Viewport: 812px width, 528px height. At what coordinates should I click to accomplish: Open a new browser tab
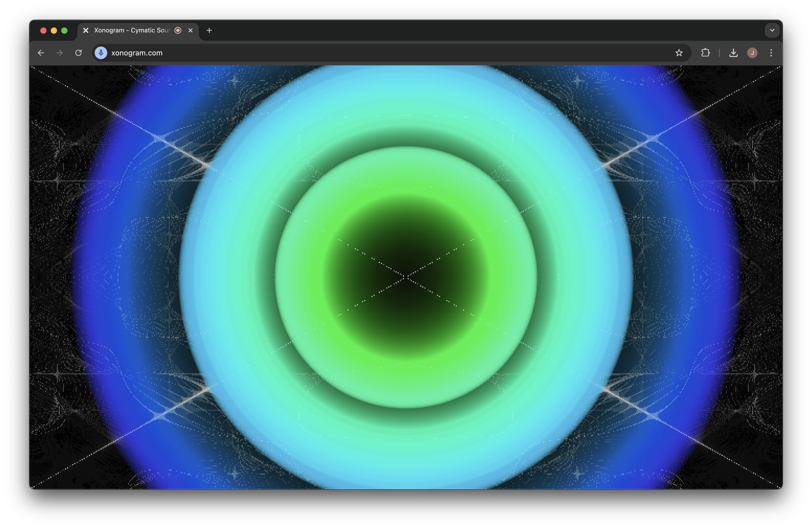pyautogui.click(x=209, y=30)
